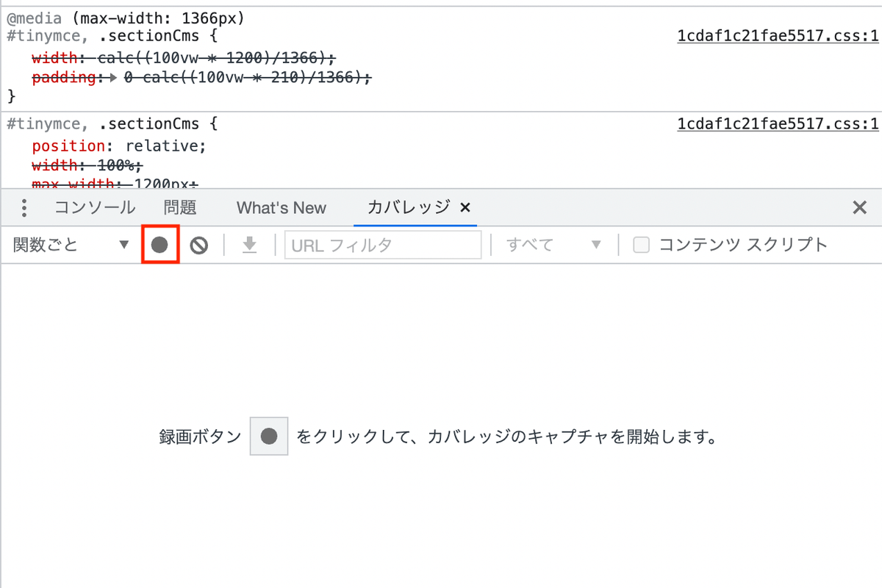Click the center record button to start capture

click(x=268, y=435)
